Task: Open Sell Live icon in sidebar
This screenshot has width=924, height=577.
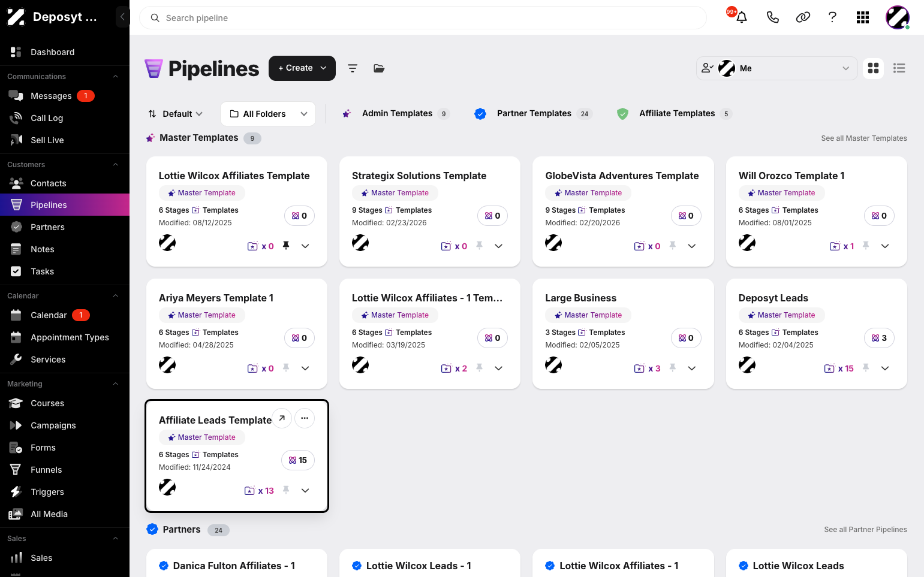Action: pyautogui.click(x=16, y=140)
